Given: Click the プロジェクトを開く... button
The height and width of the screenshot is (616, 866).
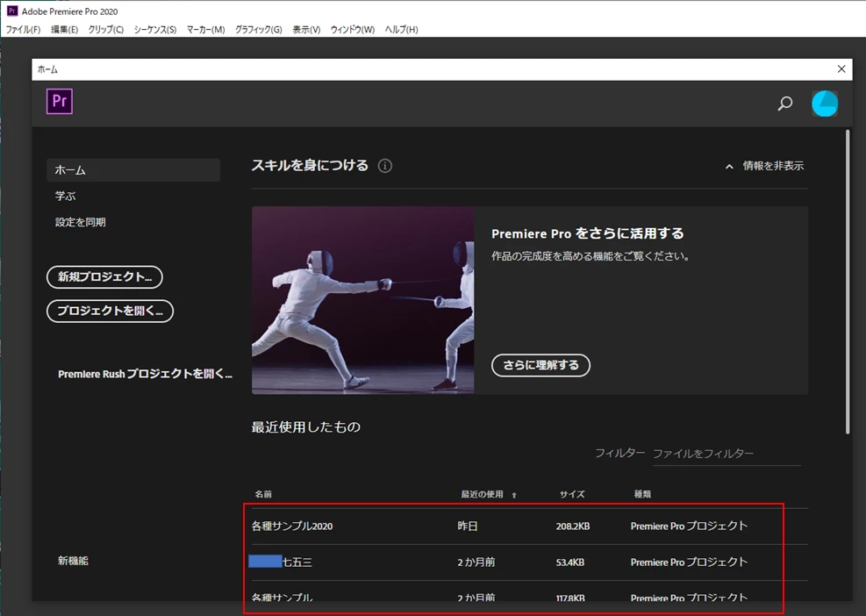Looking at the screenshot, I should point(110,311).
